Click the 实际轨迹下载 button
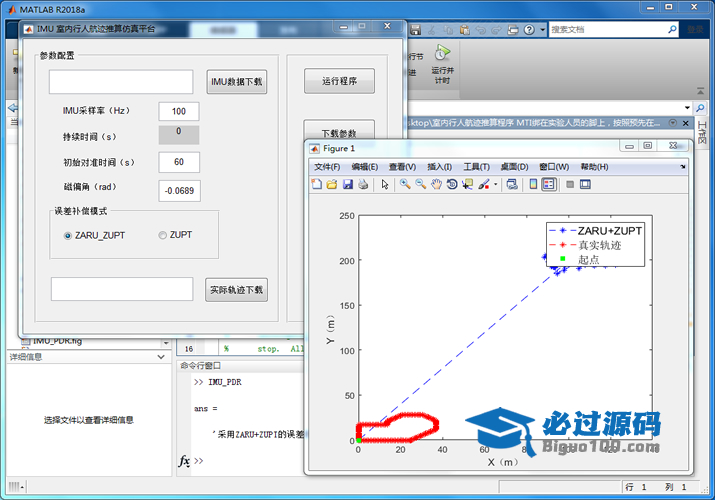Viewport: 715px width, 500px height. pyautogui.click(x=236, y=290)
